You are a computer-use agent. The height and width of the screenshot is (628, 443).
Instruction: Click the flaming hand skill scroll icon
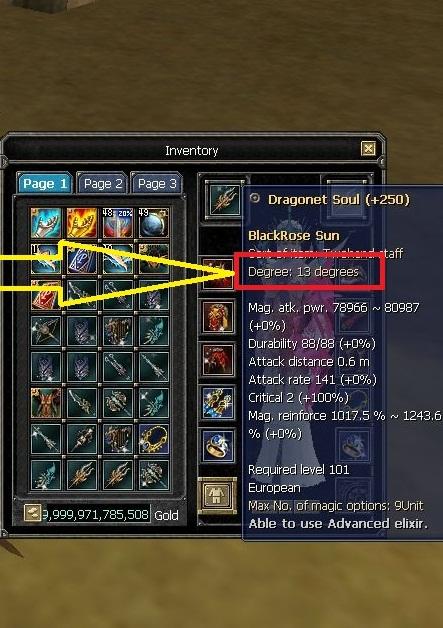pos(82,223)
